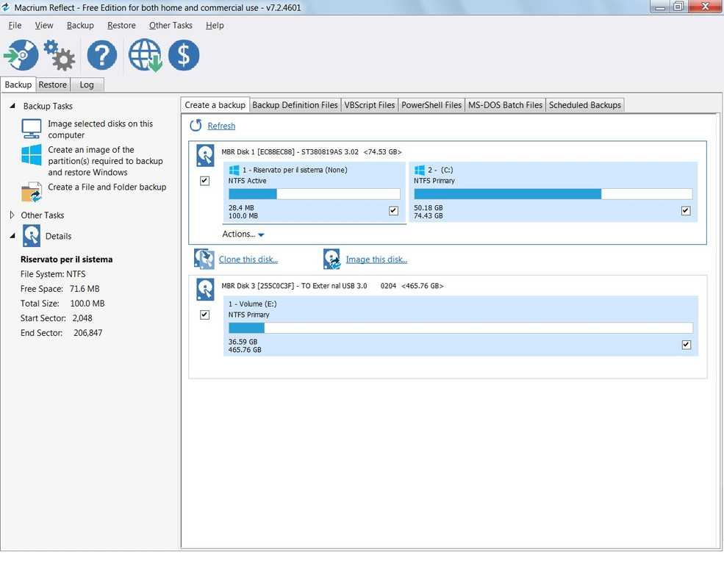724x588 pixels.
Task: Uncheck the Riservato per il sistema partition checkbox
Action: [393, 210]
